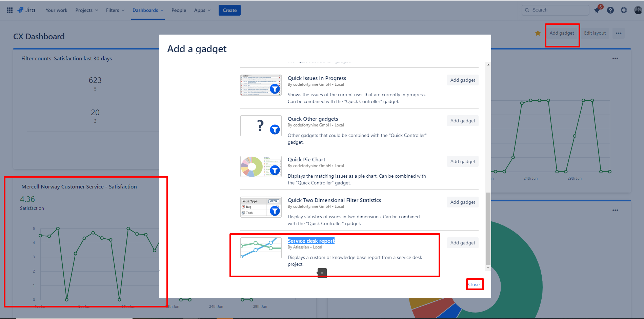Screen dimensions: 644x319
Task: Open the help question mark icon
Action: pos(610,10)
